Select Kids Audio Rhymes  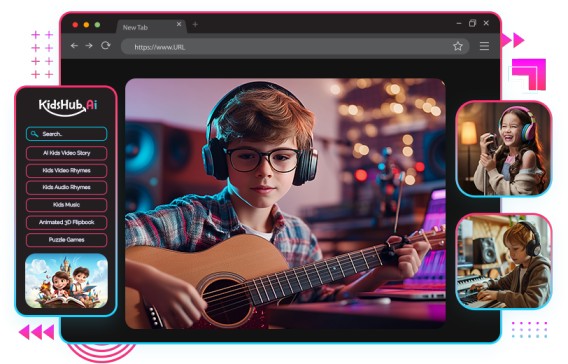67,188
